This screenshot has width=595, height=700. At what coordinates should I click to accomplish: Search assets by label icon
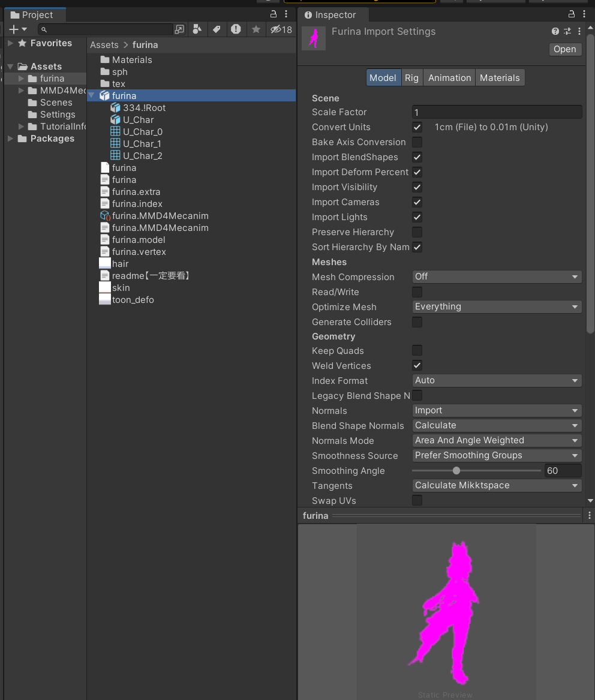(217, 29)
